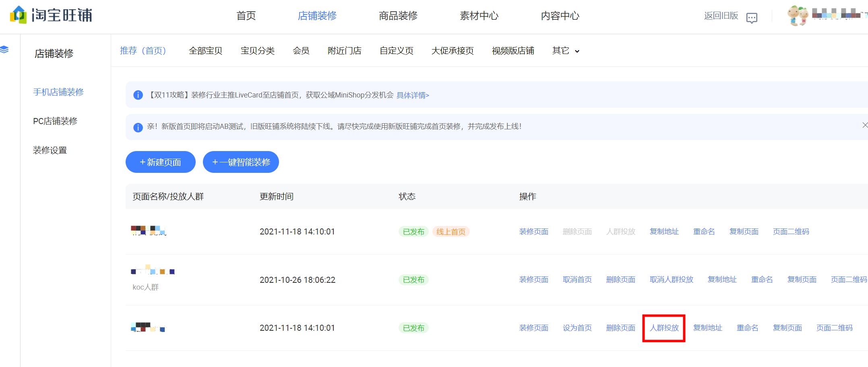Go to 商品装修 menu
Image resolution: width=868 pixels, height=367 pixels.
click(x=398, y=16)
